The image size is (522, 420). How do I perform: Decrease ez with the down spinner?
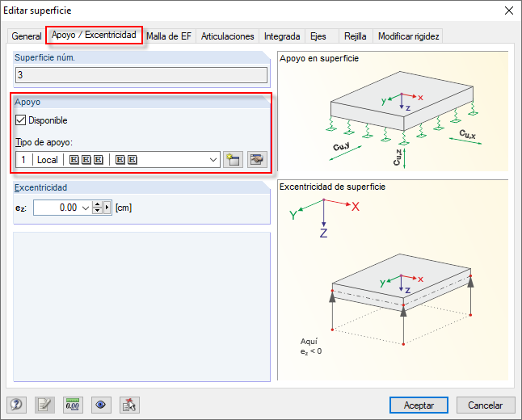tap(97, 212)
